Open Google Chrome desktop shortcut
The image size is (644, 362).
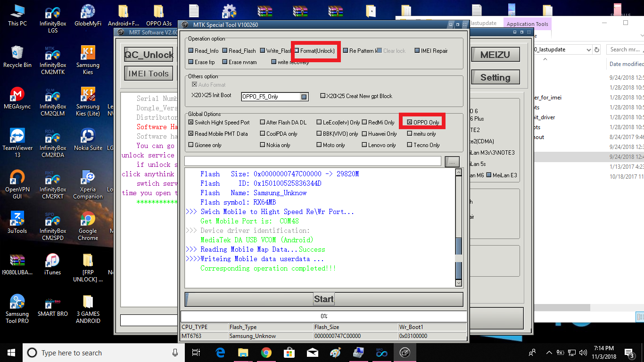tap(88, 226)
